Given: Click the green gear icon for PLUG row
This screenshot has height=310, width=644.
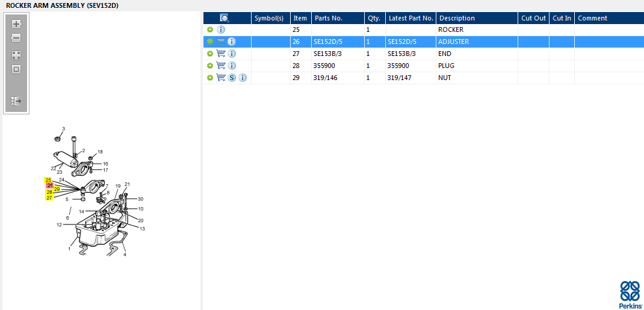Looking at the screenshot, I should tap(210, 65).
